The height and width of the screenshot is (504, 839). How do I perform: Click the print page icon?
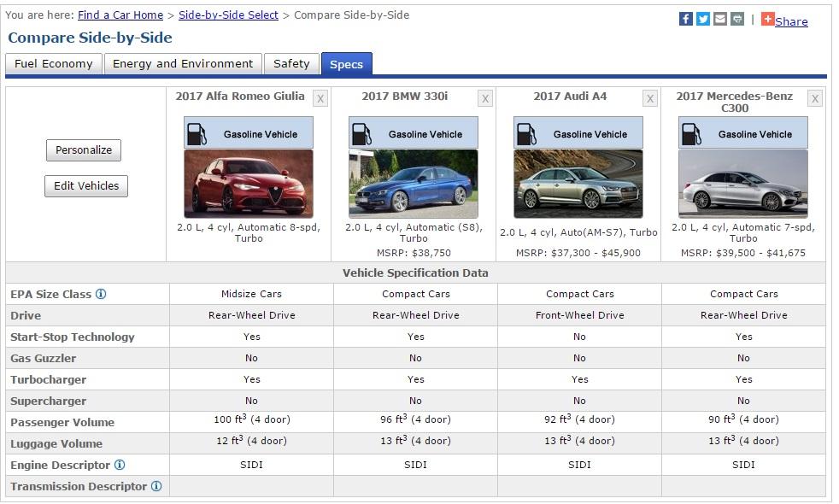(x=736, y=20)
